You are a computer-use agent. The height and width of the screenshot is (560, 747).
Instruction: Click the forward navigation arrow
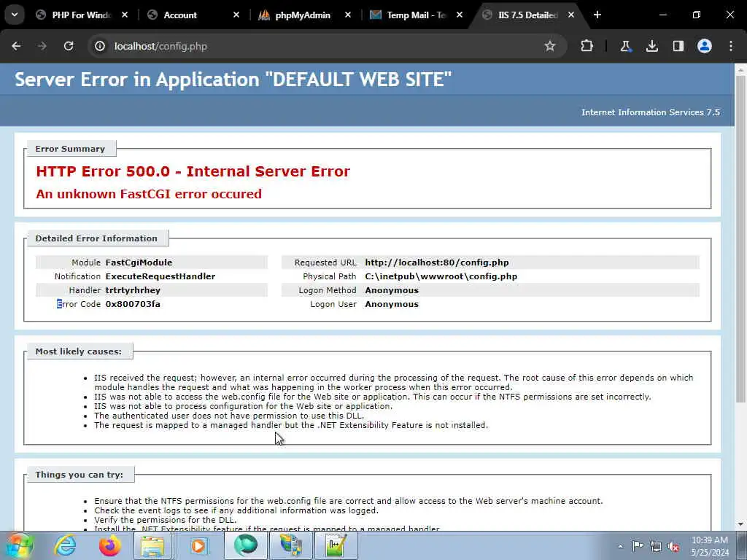click(x=42, y=46)
